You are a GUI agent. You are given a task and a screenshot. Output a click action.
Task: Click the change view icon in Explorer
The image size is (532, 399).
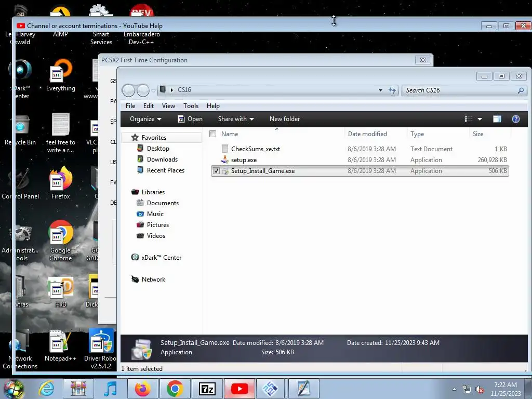click(469, 119)
